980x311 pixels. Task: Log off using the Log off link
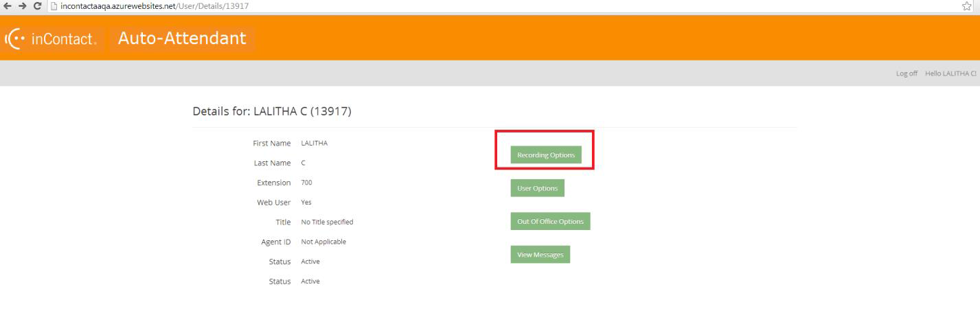[x=907, y=73]
